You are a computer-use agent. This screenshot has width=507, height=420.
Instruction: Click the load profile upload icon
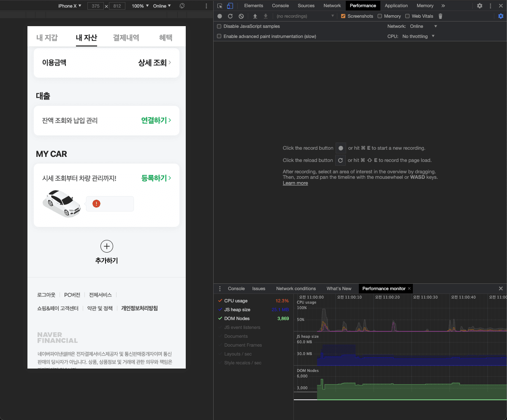(255, 16)
